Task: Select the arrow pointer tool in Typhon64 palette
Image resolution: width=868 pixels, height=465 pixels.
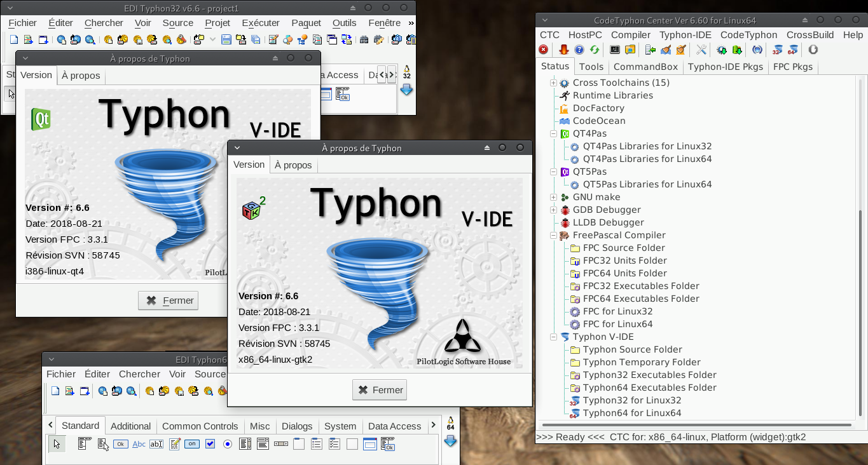Action: tap(57, 444)
